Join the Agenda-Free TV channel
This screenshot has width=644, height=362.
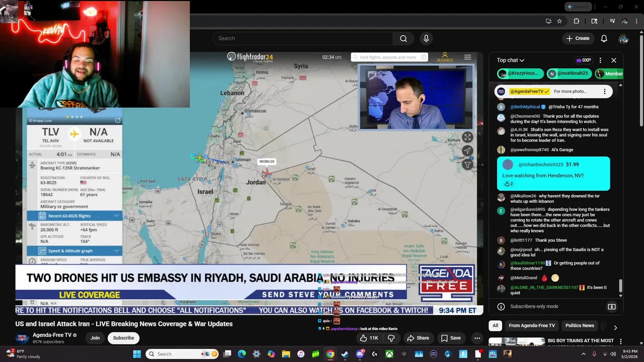[95, 338]
